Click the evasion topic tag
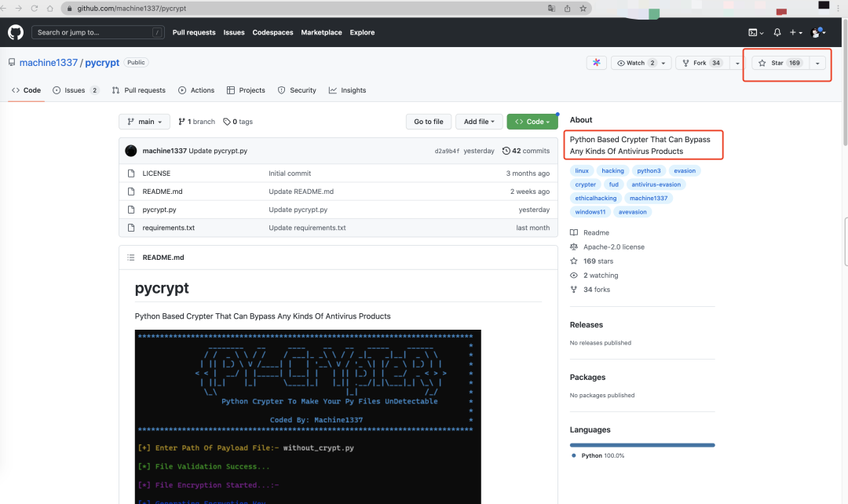848x504 pixels. coord(685,171)
